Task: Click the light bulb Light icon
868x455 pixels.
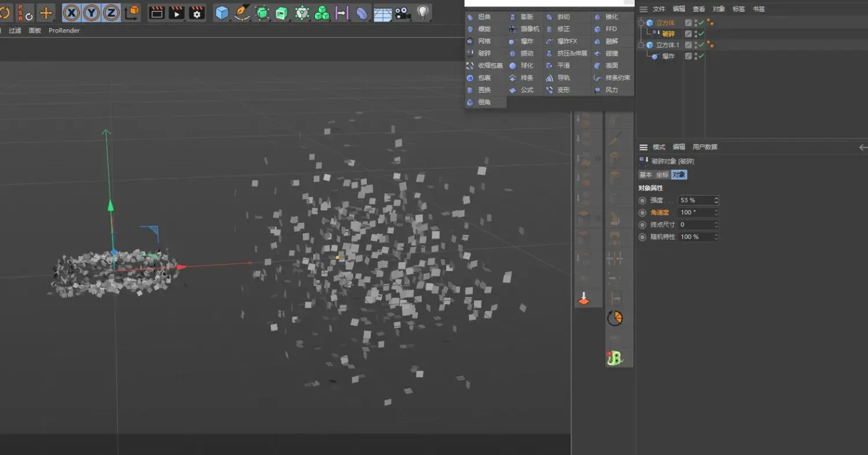Action: pos(423,12)
